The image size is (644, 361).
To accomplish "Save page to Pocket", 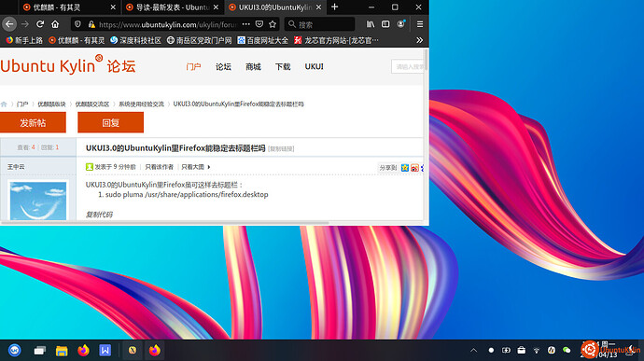I will point(259,24).
